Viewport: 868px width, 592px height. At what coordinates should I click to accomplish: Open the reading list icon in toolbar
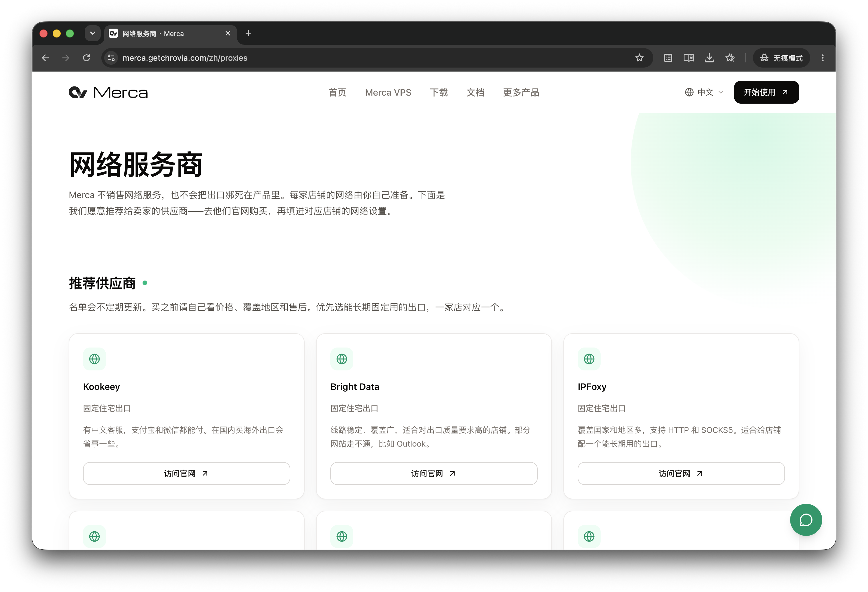pyautogui.click(x=668, y=58)
